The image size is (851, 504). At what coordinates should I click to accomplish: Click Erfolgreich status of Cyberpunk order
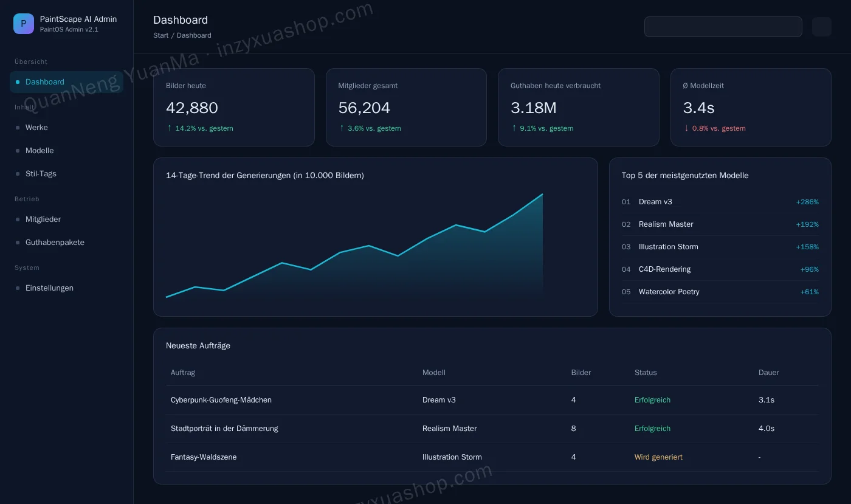click(x=653, y=400)
